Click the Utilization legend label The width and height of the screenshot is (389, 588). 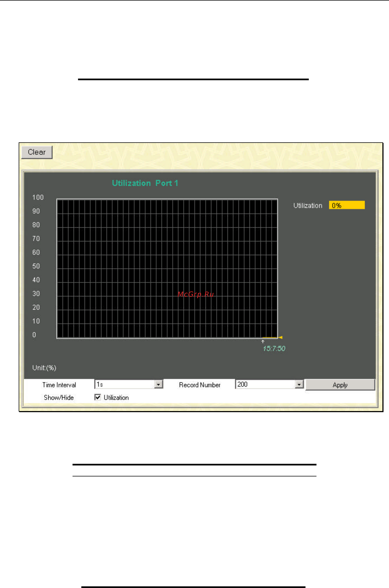308,205
